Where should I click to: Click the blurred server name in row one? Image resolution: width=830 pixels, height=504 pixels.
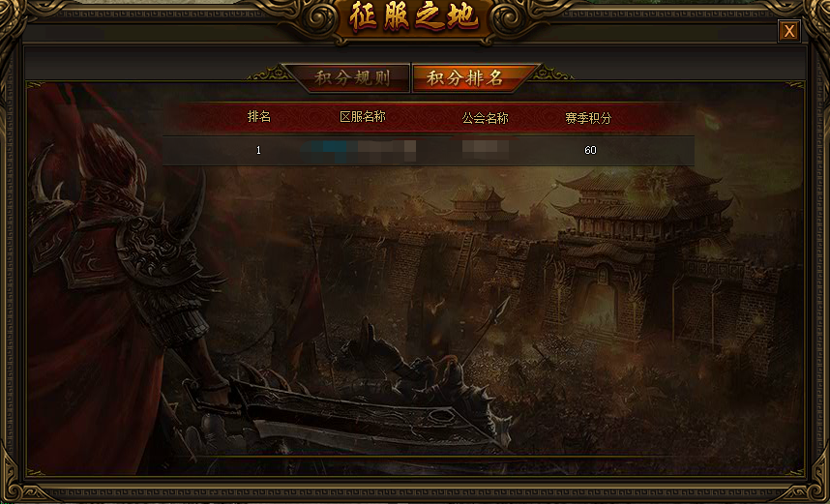pyautogui.click(x=360, y=150)
